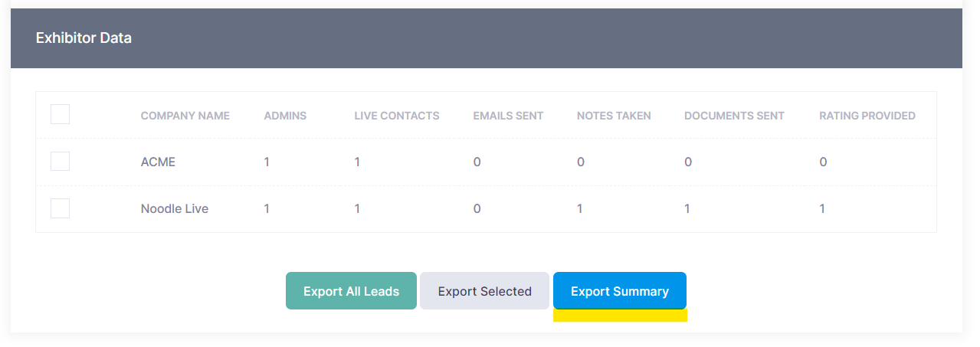Screen dimensions: 980x347
Task: Toggle the select-all checkbox in table header
Action: coord(60,115)
